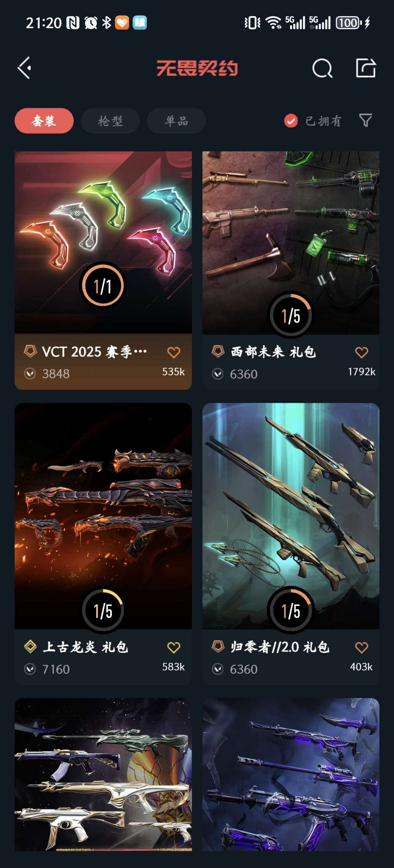Viewport: 394px width, 868px height.
Task: Tap heart icon on 上古龙炎 礼包
Action: (x=174, y=648)
